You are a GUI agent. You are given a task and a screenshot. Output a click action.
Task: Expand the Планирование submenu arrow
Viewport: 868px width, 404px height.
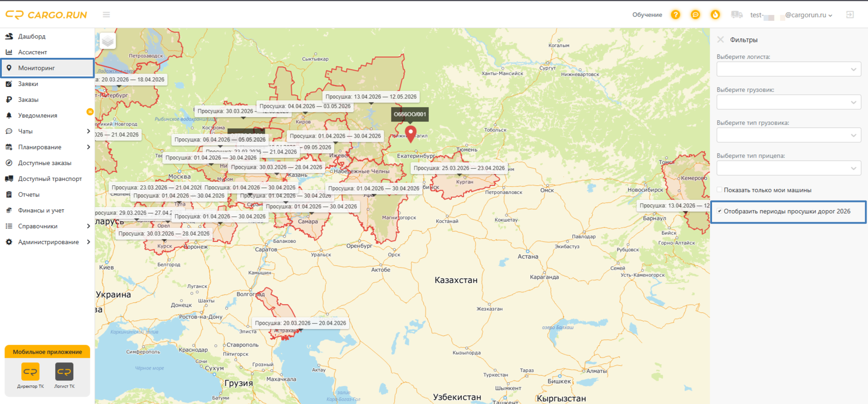coord(88,147)
